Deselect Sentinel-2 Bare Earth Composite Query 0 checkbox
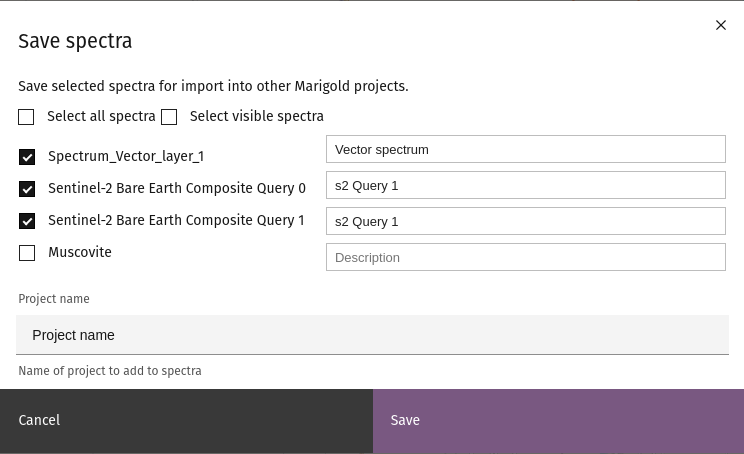Viewport: 744px width, 454px height. pos(27,189)
